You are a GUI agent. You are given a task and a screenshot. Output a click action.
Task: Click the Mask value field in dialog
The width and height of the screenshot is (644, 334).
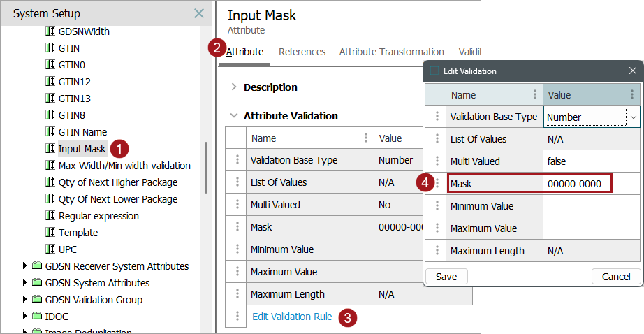click(577, 184)
